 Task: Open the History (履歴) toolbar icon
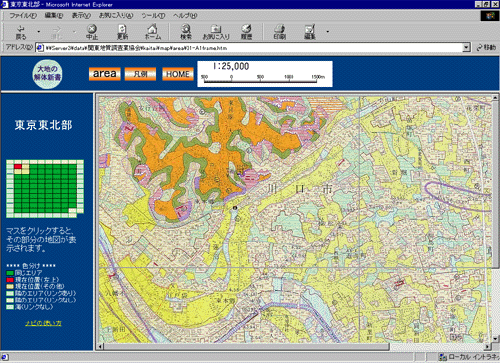coord(246,32)
